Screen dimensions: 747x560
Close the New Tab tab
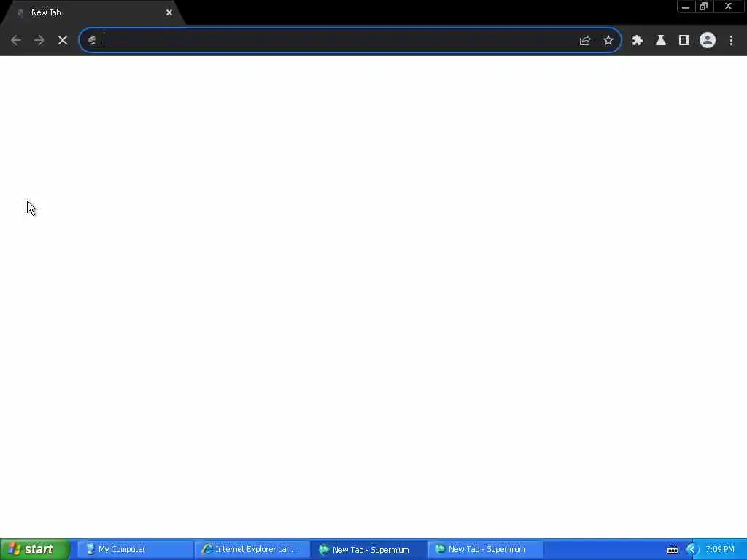point(169,13)
